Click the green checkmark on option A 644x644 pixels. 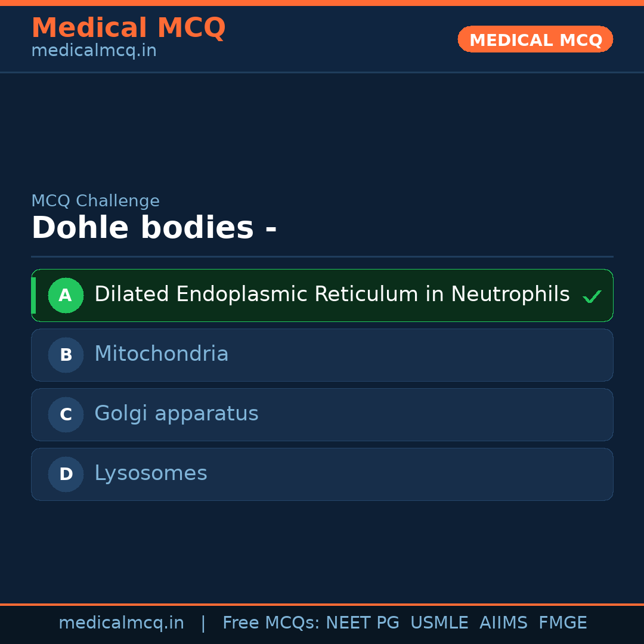pyautogui.click(x=592, y=296)
